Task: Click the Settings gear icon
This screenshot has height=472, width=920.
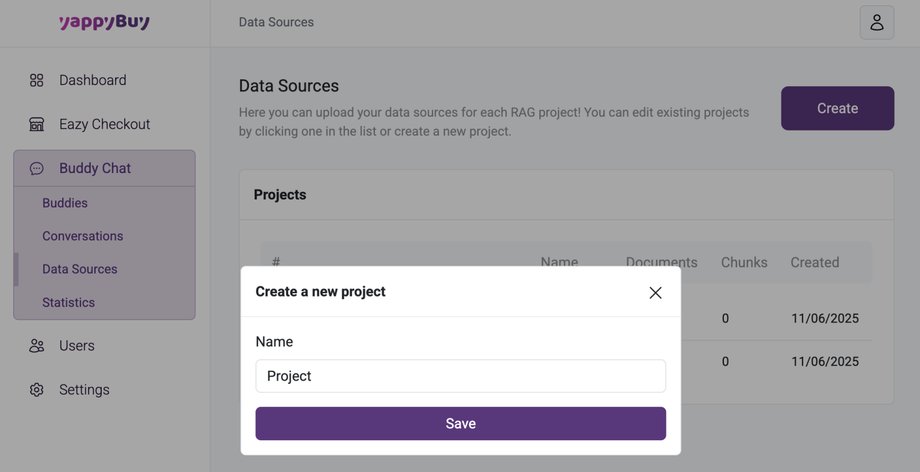Action: click(37, 390)
